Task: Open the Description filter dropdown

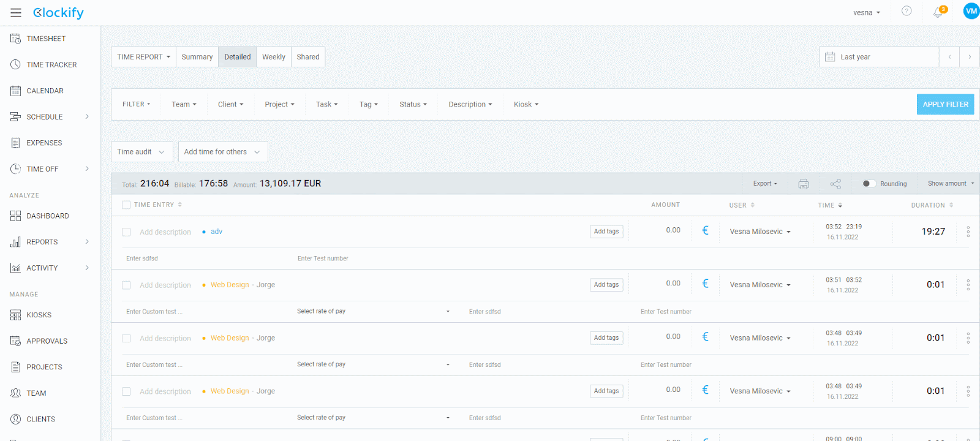Action: [x=470, y=104]
